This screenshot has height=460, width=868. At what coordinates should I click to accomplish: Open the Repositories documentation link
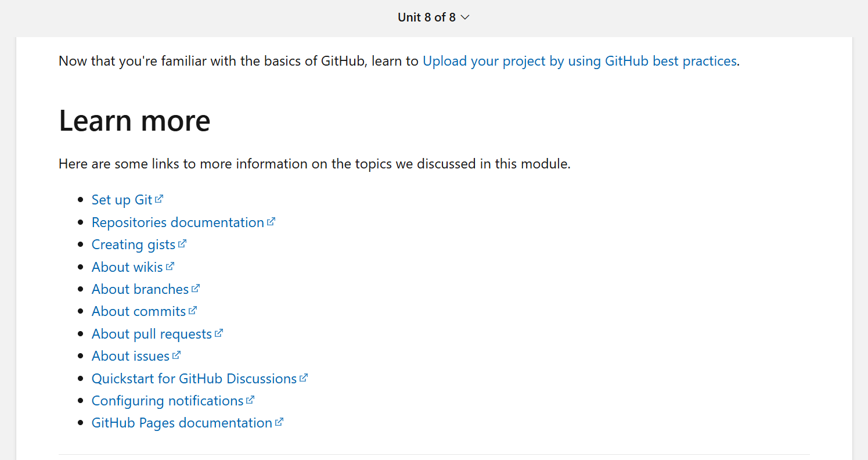tap(178, 222)
